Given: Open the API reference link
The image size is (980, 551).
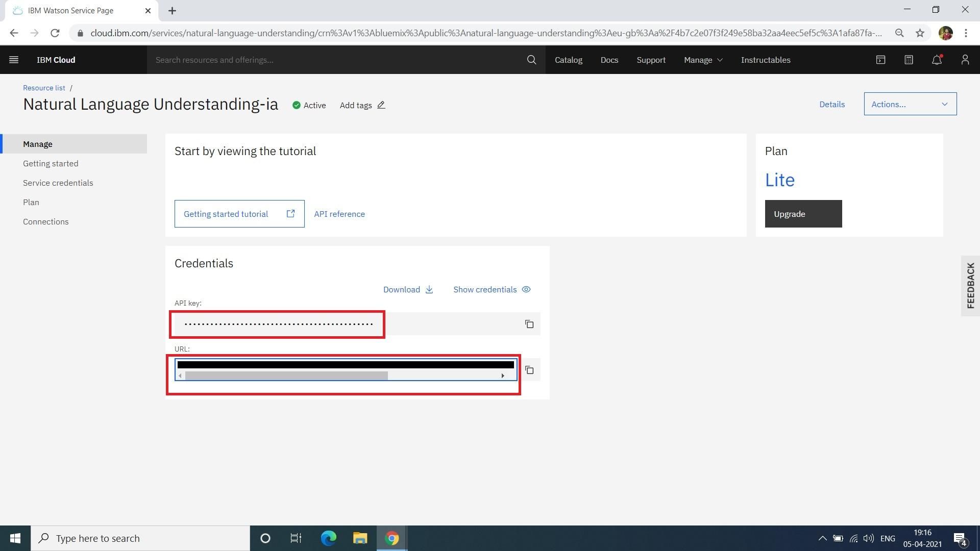Looking at the screenshot, I should [x=339, y=214].
